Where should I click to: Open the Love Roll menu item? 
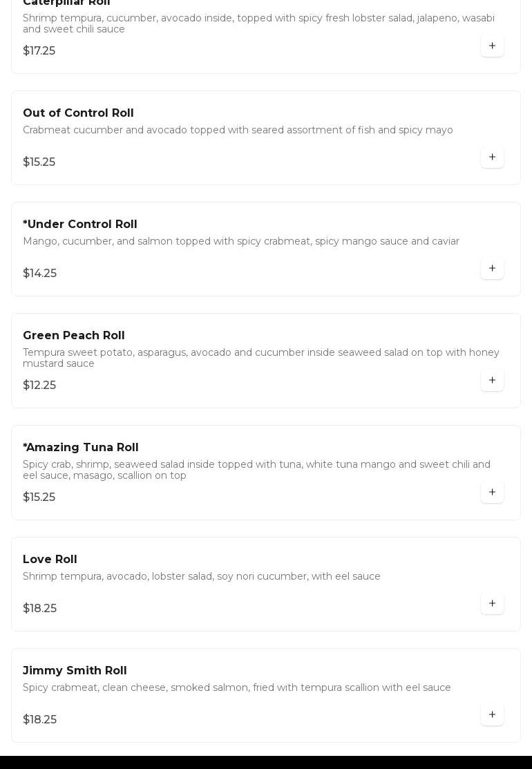tap(50, 560)
